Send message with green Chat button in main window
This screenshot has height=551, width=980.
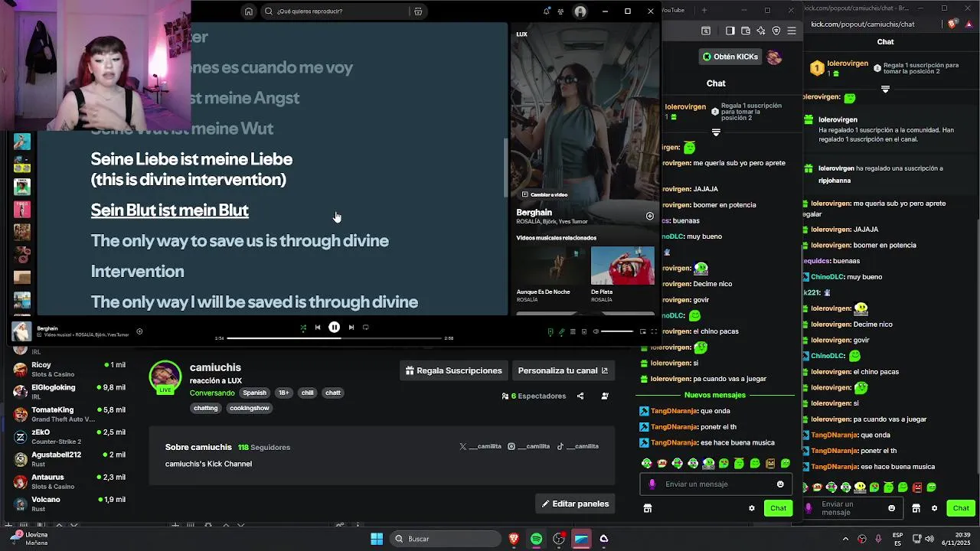tap(778, 508)
